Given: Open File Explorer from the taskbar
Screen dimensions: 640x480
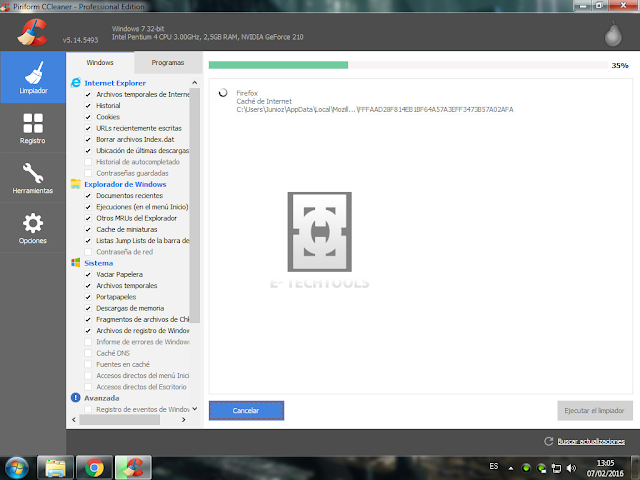Looking at the screenshot, I should tap(56, 468).
